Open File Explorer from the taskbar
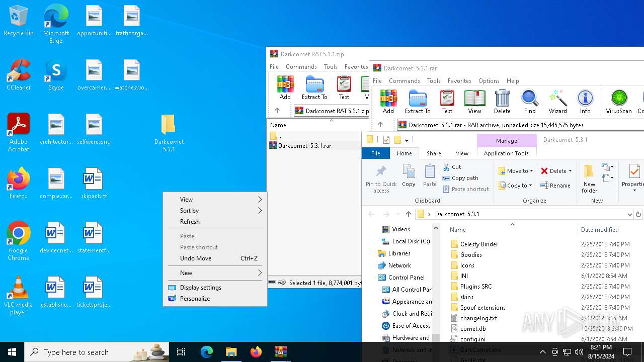Image resolution: width=644 pixels, height=362 pixels. click(x=231, y=352)
